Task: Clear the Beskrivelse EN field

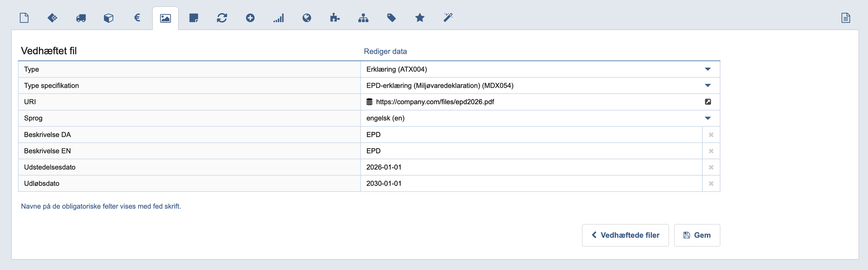Action: [711, 151]
